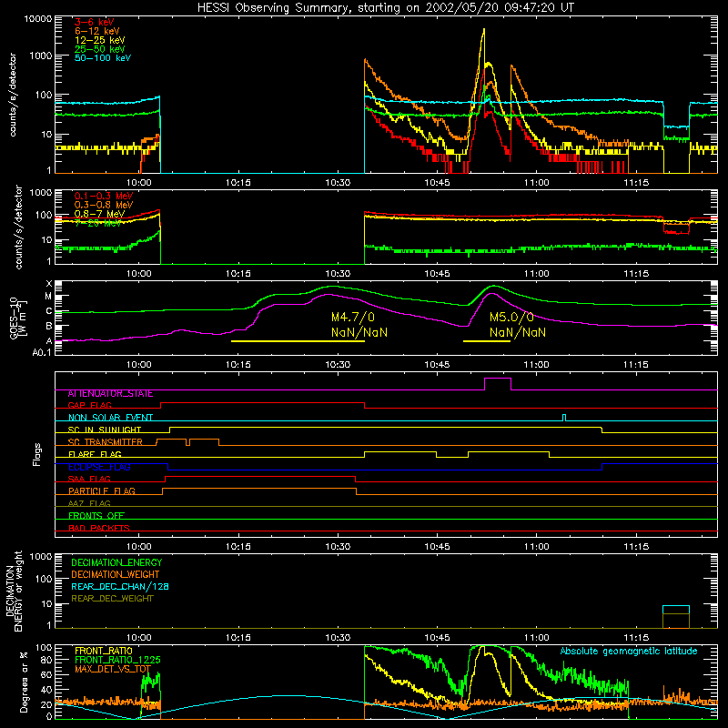Screen dimensions: 728x728
Task: Select the DECIMATION ENERGY or weight axis title
Action: [14, 591]
